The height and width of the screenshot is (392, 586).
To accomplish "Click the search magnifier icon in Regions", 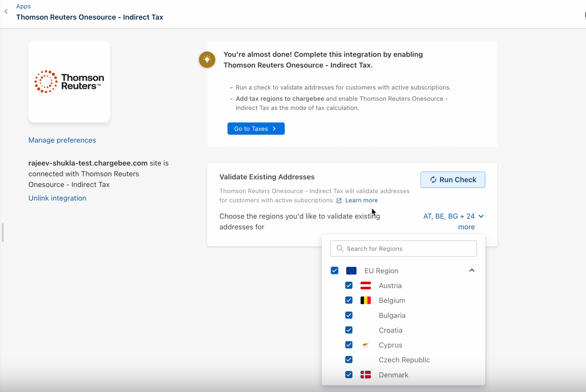I will [340, 248].
